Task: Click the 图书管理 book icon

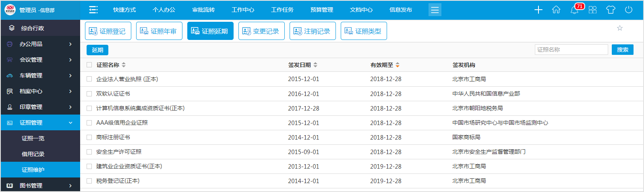Action: [x=10, y=186]
